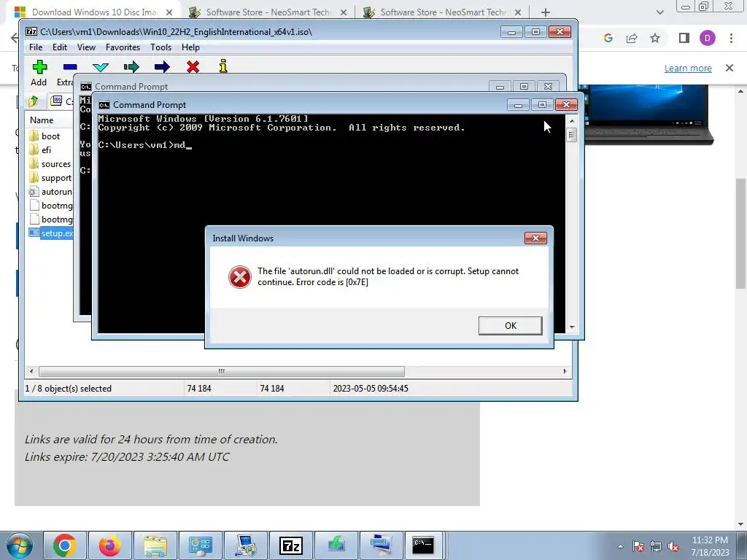The width and height of the screenshot is (747, 560).
Task: Click the taskbar clock showing 11:32 PM
Action: click(710, 546)
